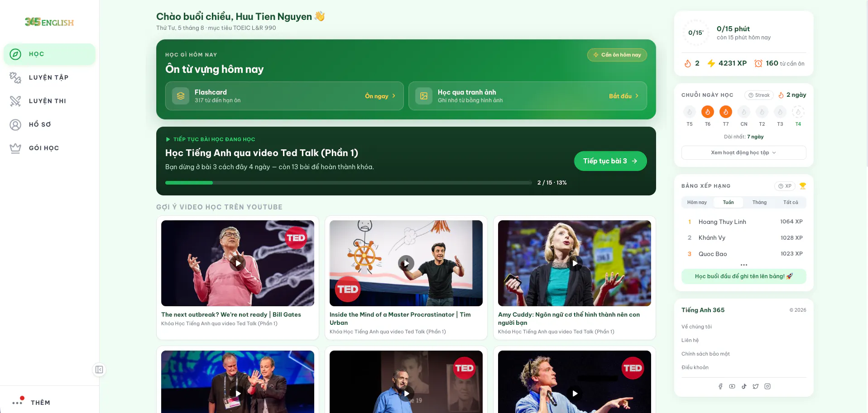Play the Bill Gates outbreak video
The height and width of the screenshot is (413, 868).
point(238,263)
